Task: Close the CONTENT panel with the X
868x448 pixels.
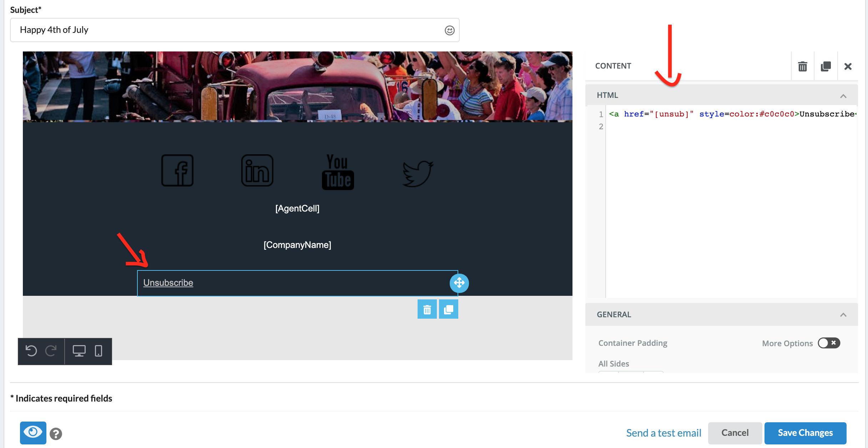Action: [x=848, y=66]
